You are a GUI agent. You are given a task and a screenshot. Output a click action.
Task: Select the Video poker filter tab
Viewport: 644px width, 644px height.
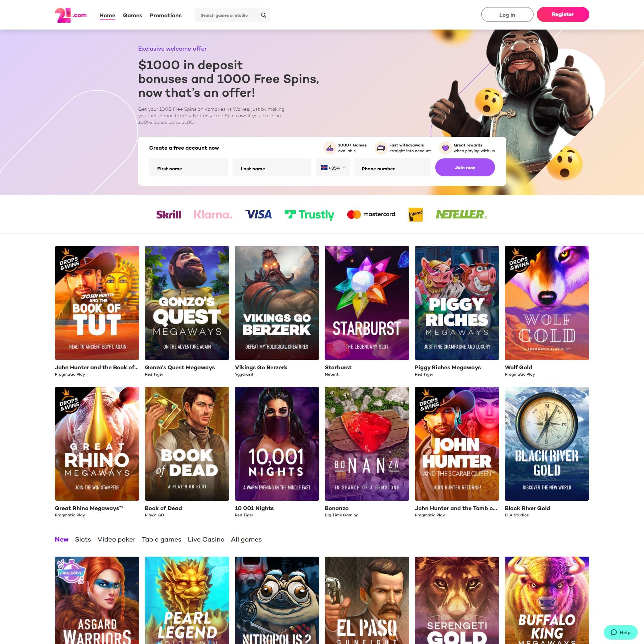coord(116,539)
